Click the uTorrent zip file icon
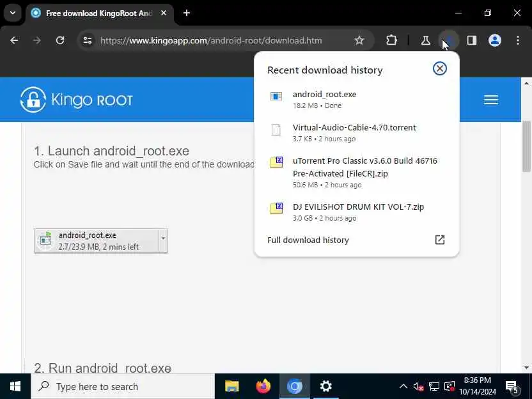Viewport: 532px width, 399px height. [x=276, y=162]
